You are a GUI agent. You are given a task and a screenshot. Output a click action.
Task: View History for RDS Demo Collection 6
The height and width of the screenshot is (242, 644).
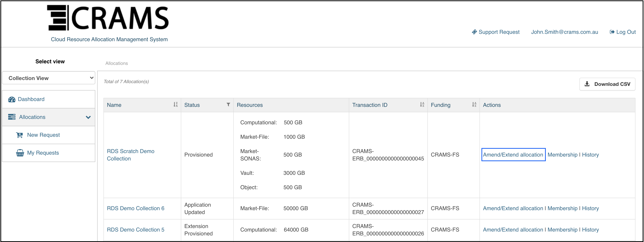[x=590, y=208]
